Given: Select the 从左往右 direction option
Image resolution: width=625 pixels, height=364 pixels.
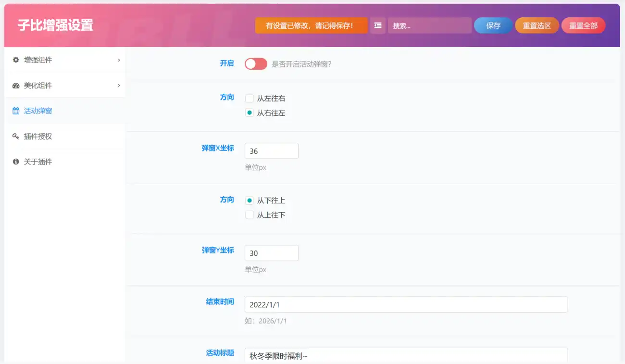Looking at the screenshot, I should tap(250, 99).
